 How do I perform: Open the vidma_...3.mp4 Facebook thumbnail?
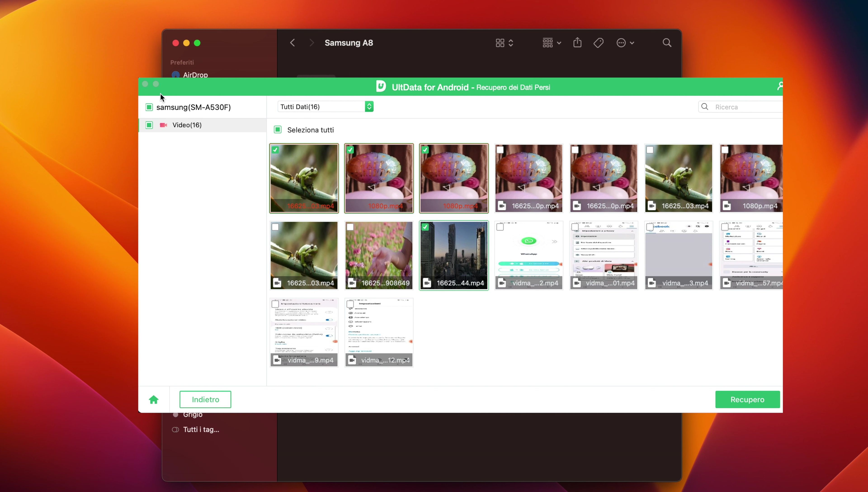[679, 255]
